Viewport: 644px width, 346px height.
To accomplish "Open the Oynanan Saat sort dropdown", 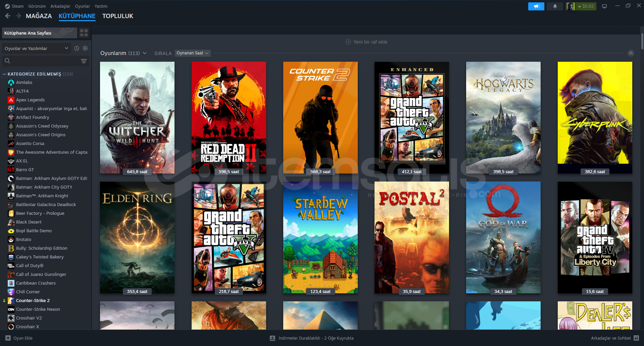I will (x=193, y=53).
